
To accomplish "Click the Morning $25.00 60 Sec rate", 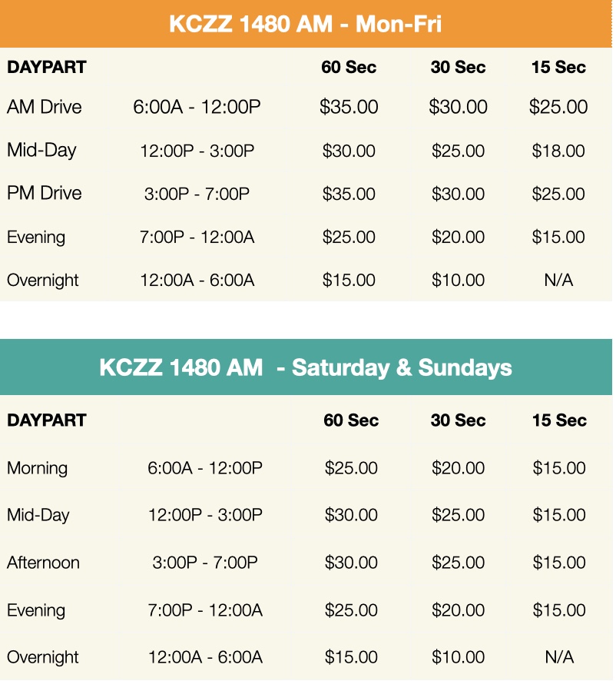I will 351,468.
